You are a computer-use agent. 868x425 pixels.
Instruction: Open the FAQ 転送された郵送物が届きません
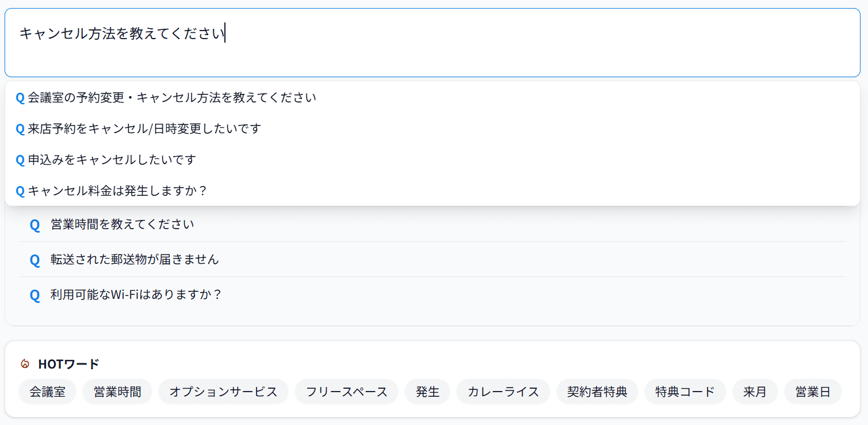click(x=135, y=260)
